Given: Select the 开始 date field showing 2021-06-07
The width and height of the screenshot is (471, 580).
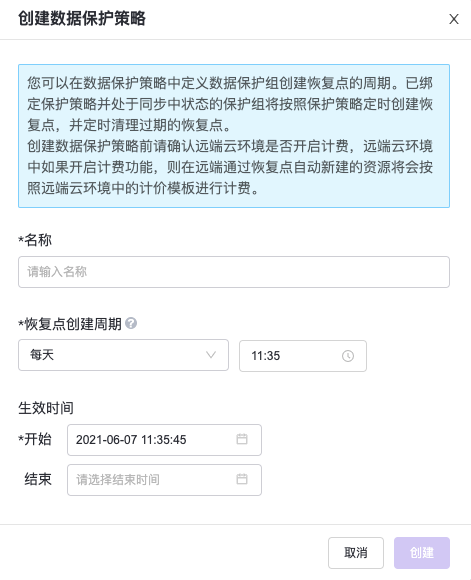Looking at the screenshot, I should click(x=164, y=440).
